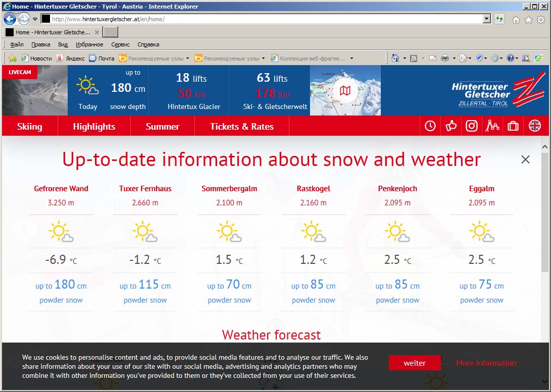
Task: Expand the second Рекомендуемые узлы dropdown
Action: click(x=263, y=59)
